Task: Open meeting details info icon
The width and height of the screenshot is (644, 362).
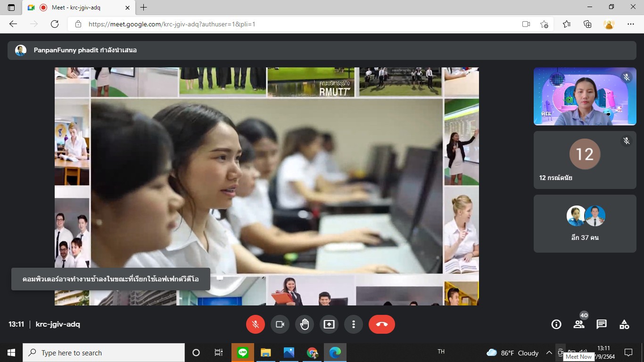Action: coord(556,324)
